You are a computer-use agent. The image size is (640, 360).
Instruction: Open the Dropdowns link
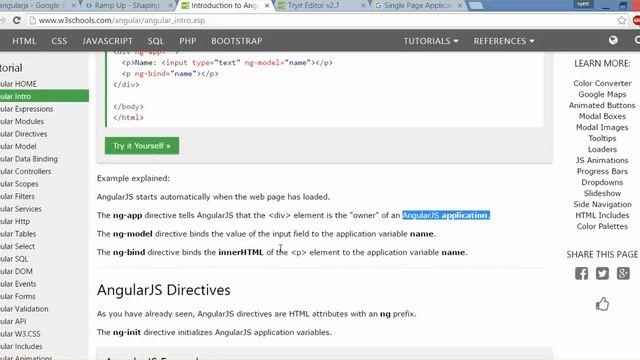point(602,182)
